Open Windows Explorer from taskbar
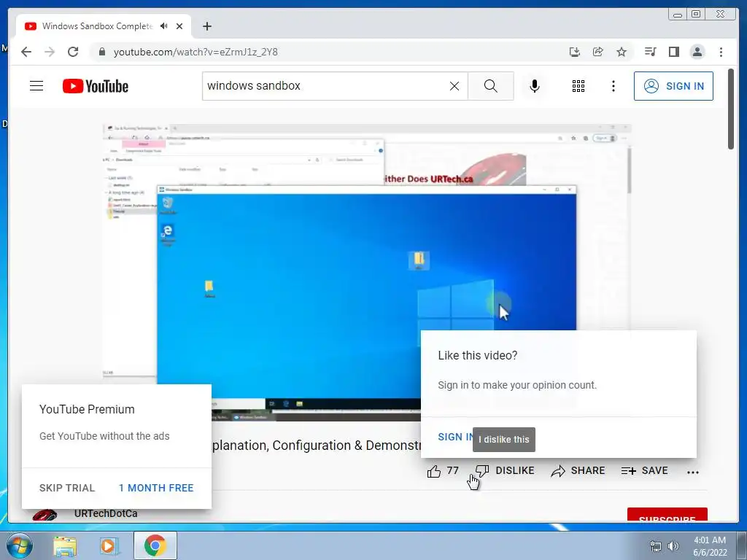 pos(65,545)
